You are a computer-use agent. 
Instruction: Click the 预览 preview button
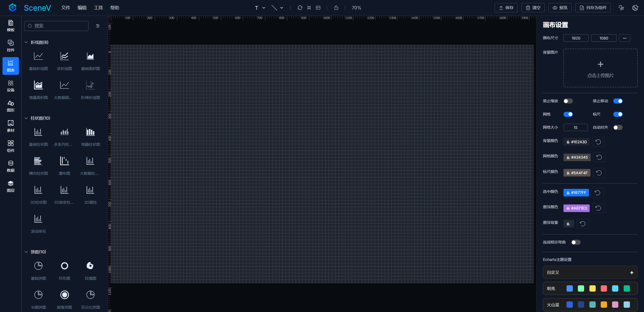(560, 8)
